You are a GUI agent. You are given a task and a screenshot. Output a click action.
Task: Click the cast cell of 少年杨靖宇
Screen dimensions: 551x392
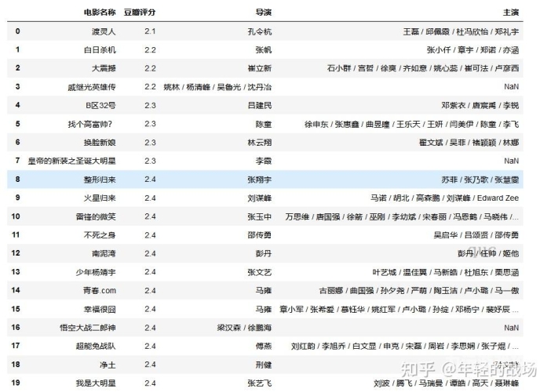(x=446, y=272)
